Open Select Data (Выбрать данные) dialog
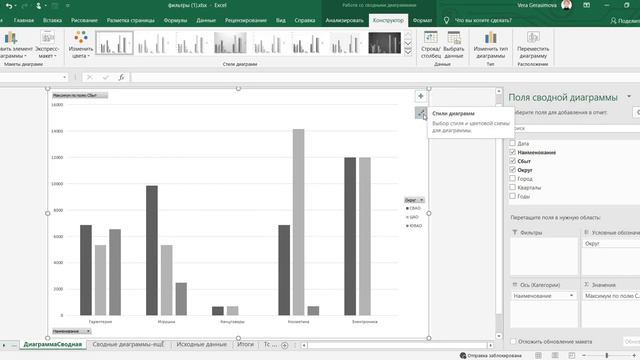 (x=453, y=44)
